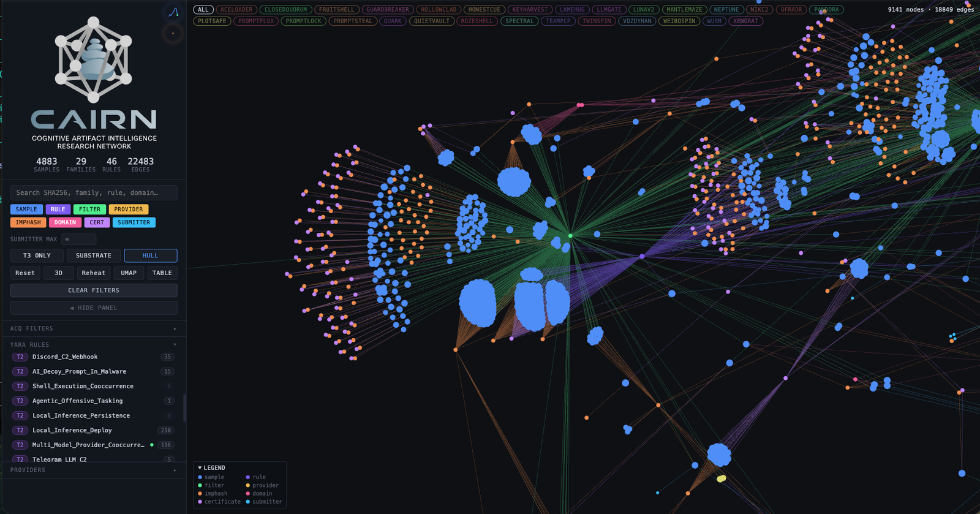Toggle the DOMAIN node type chip
This screenshot has height=514, width=980.
(65, 222)
